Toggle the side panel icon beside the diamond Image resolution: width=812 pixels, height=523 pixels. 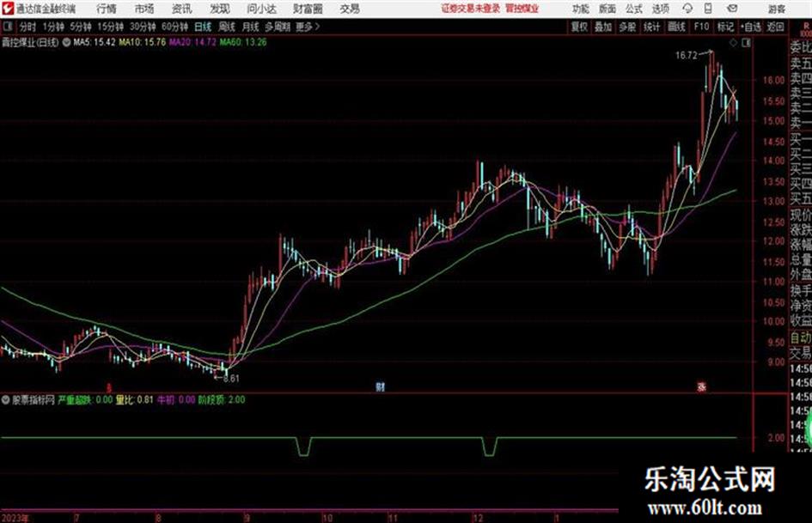coord(746,43)
